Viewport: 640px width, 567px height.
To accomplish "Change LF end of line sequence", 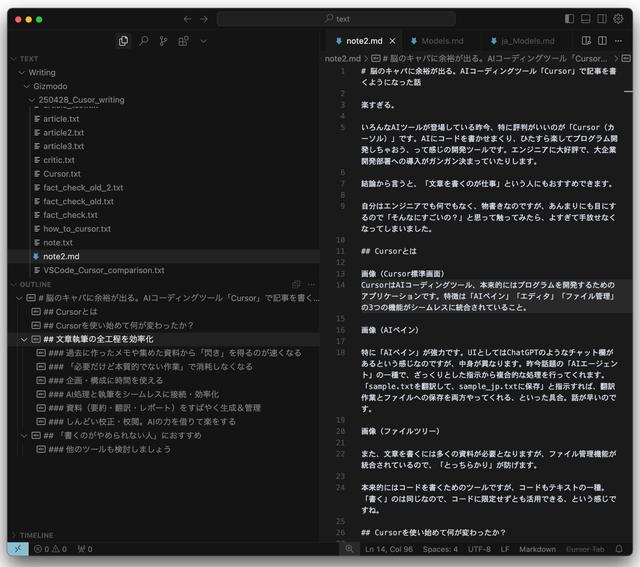I will click(505, 549).
